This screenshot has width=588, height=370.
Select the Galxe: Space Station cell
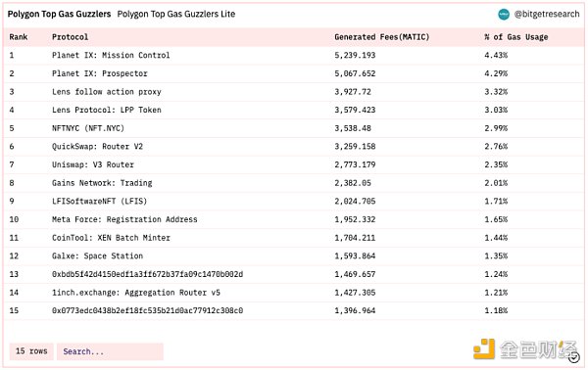pos(97,256)
